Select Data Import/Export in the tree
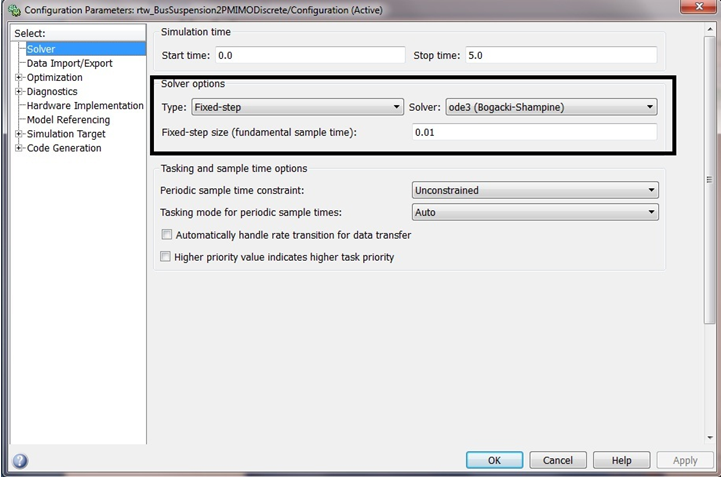722x477 pixels. tap(69, 63)
